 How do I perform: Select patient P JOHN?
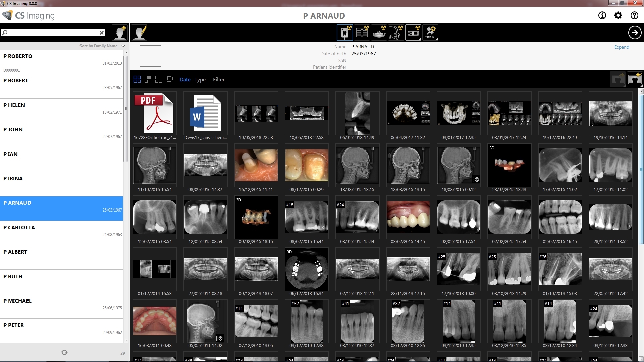[x=62, y=135]
